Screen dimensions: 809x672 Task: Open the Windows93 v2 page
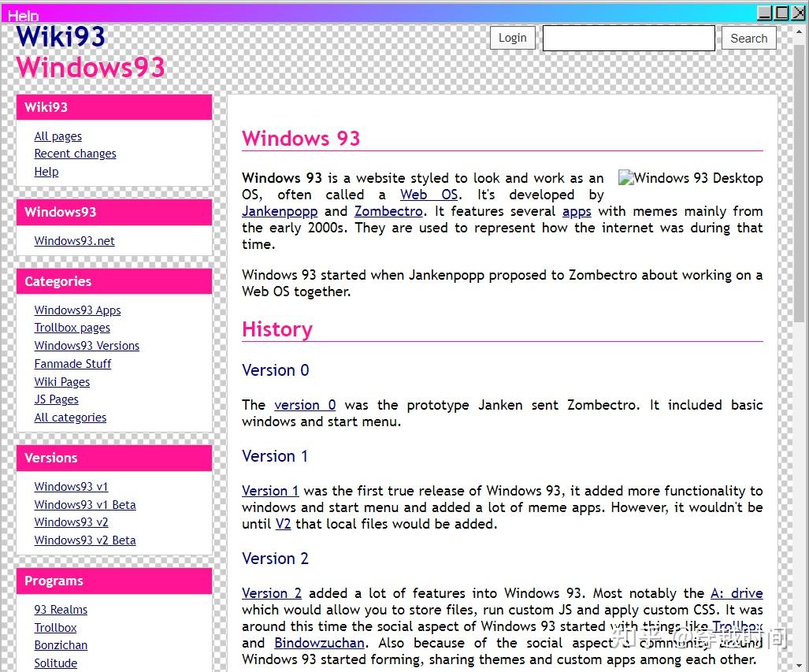pyautogui.click(x=71, y=522)
